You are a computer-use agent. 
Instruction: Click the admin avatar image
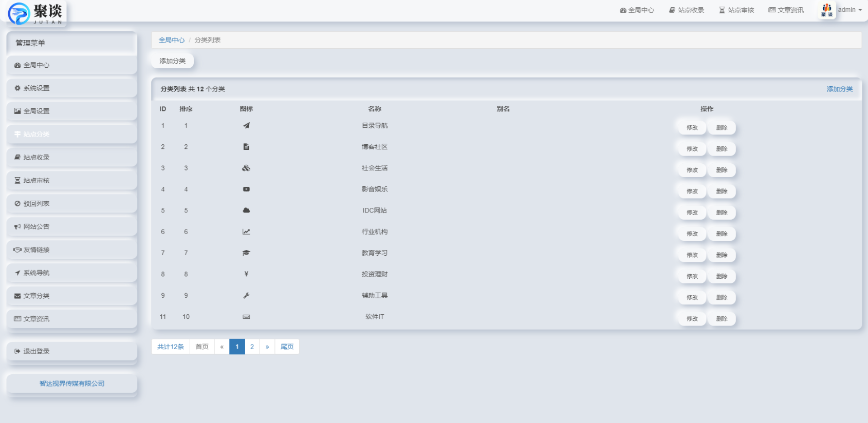pyautogui.click(x=827, y=10)
